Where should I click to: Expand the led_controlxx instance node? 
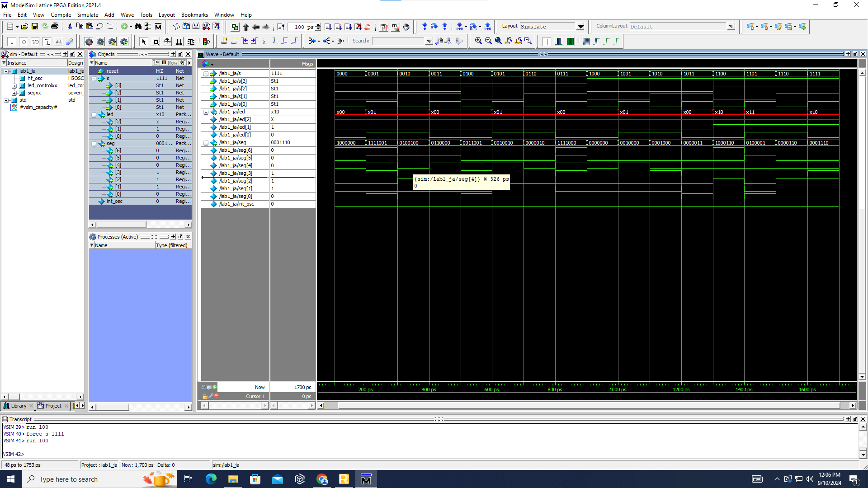(x=14, y=86)
